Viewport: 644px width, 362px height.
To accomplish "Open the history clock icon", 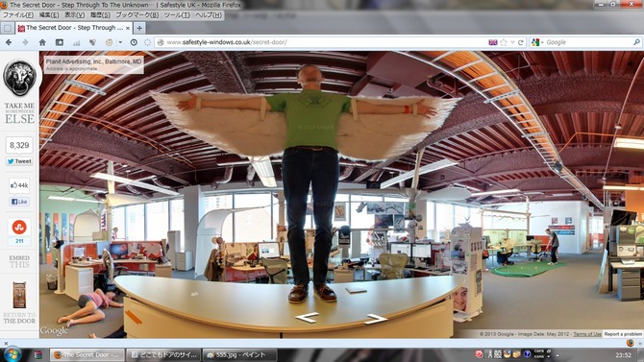I will pyautogui.click(x=134, y=42).
